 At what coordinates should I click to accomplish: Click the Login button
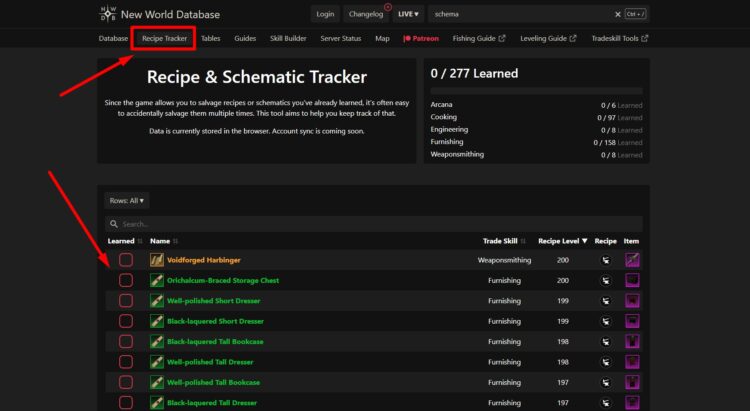tap(325, 14)
